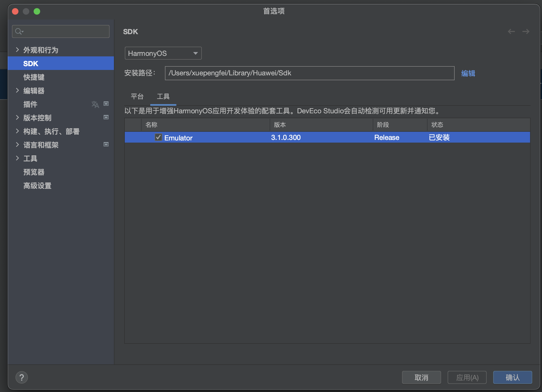Screen dimensions: 542x392
Task: Click the forward navigation arrow
Action: [x=526, y=31]
